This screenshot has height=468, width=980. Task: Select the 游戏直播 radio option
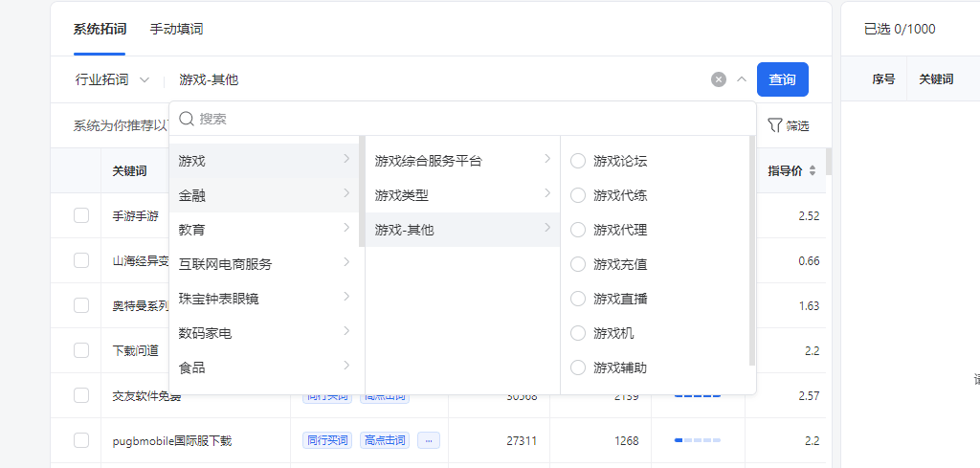pos(578,299)
